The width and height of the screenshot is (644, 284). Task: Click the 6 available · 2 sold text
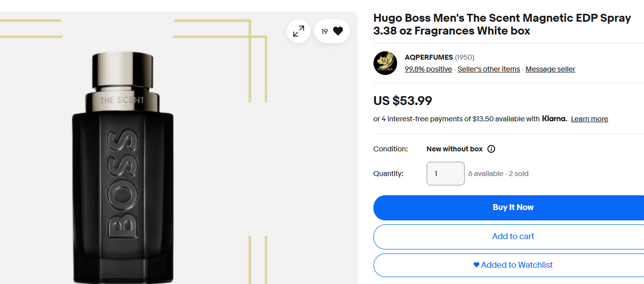tap(498, 174)
